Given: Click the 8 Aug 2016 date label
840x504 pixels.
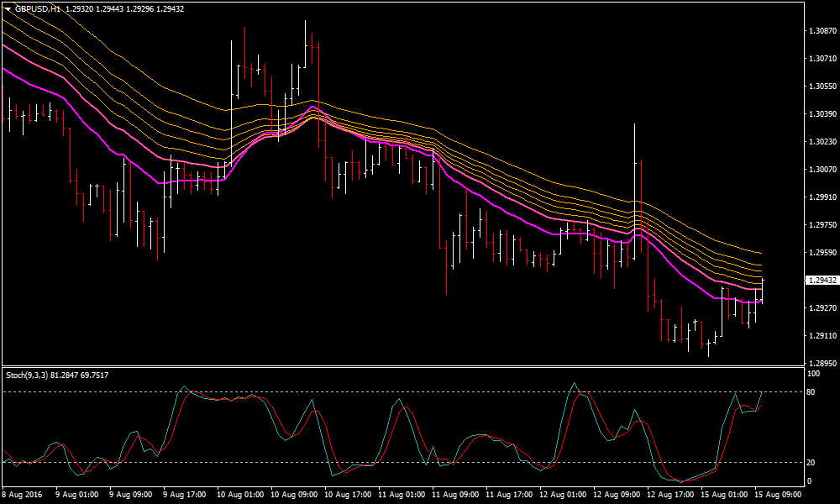Looking at the screenshot, I should (x=24, y=495).
